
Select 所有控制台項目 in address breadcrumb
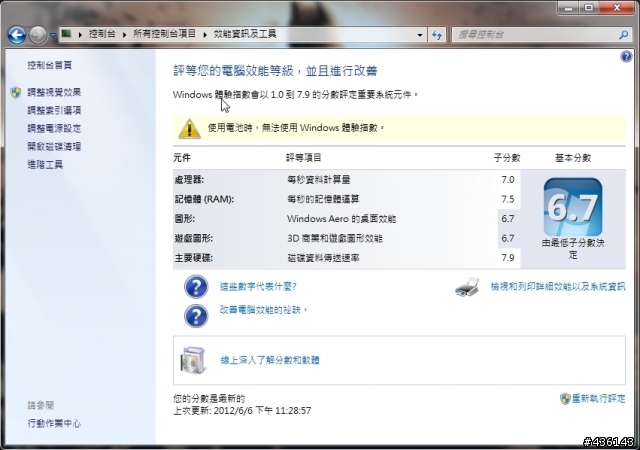coord(164,34)
